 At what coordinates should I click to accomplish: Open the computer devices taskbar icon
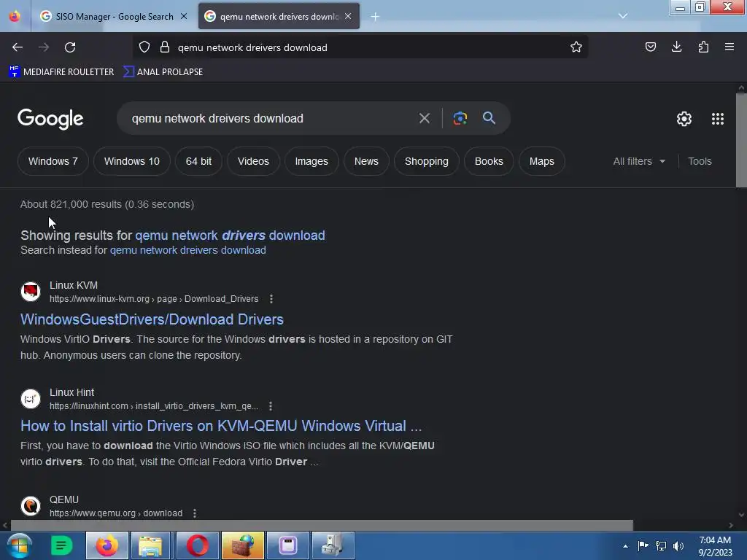(x=333, y=545)
